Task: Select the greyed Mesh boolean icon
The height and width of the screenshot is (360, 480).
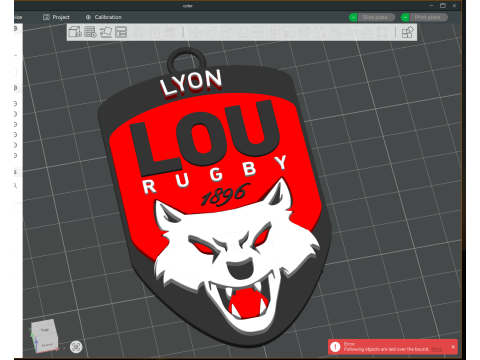Action: 273,32
